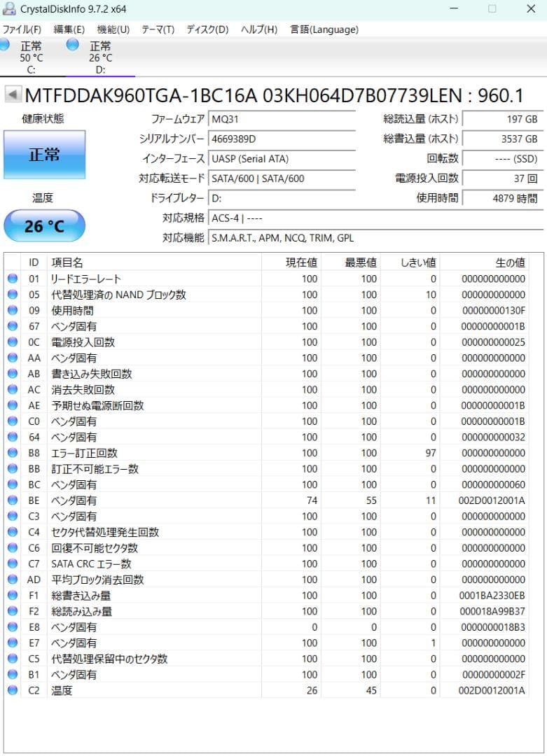Open the ファイル(F) menu
The width and height of the screenshot is (547, 756).
point(22,29)
